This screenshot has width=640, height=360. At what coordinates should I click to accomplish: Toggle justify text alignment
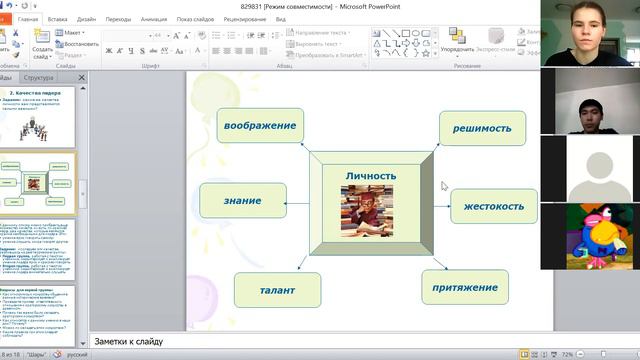point(249,51)
